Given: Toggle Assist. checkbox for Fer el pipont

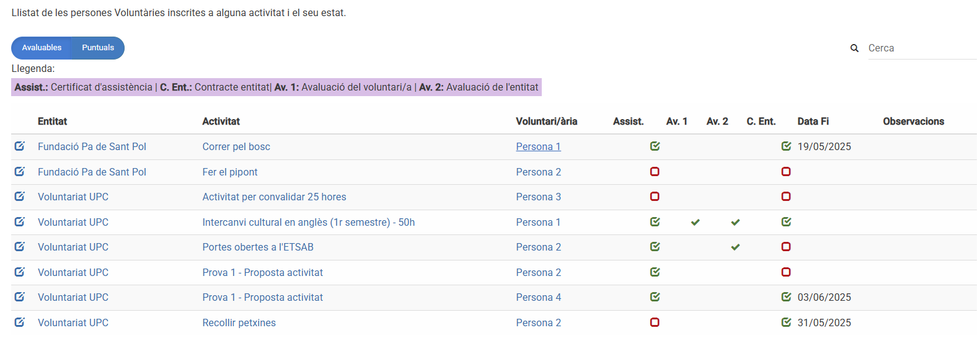Looking at the screenshot, I should 655,172.
